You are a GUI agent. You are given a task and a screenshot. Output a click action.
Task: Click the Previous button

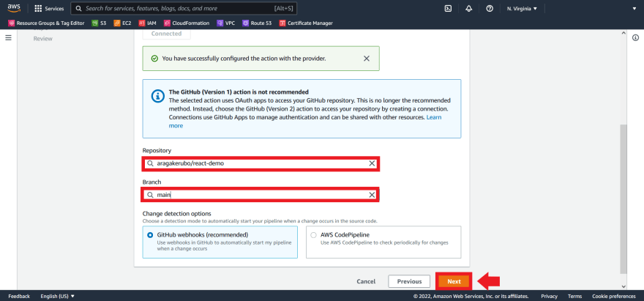click(x=409, y=281)
